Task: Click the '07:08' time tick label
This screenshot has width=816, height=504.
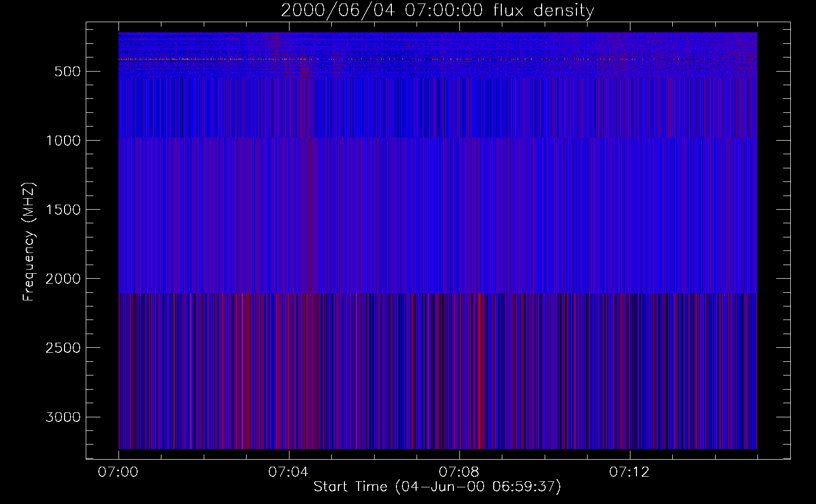Action: 458,472
